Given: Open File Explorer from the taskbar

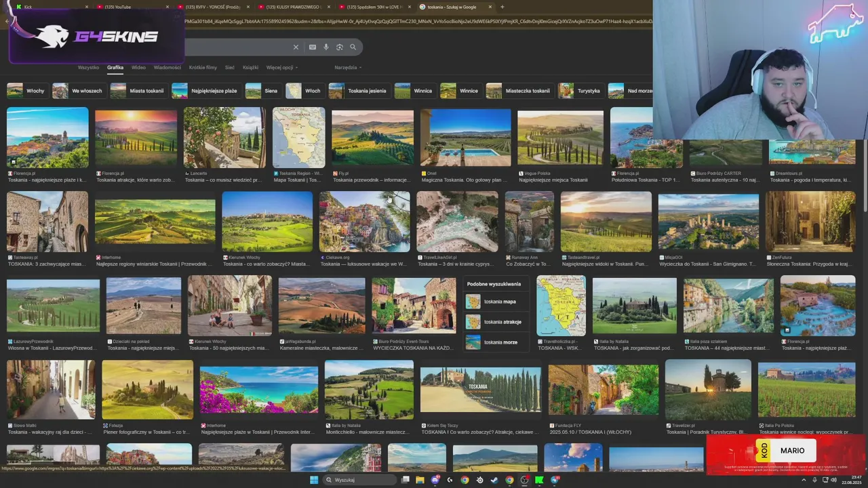Looking at the screenshot, I should [420, 480].
